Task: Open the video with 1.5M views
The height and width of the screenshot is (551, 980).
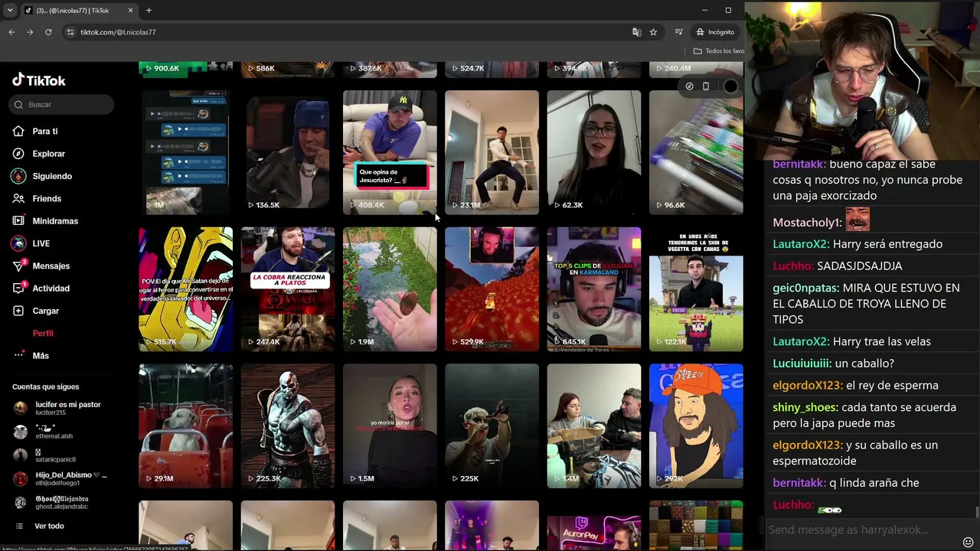Action: pyautogui.click(x=390, y=426)
